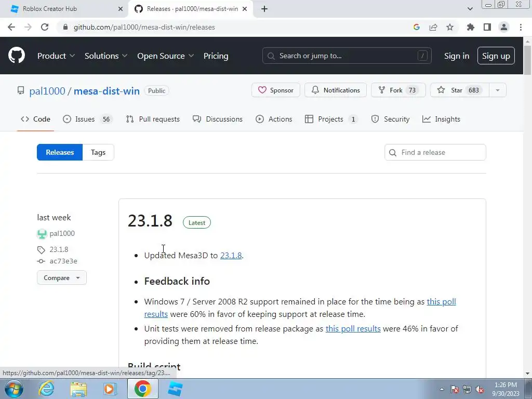Click the share page icon
The height and width of the screenshot is (399, 532).
(x=433, y=27)
